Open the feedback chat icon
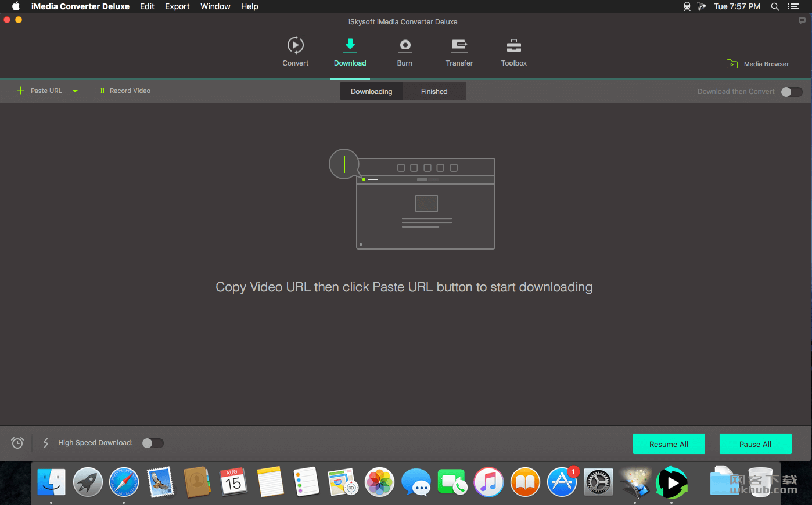Viewport: 812px width, 505px height. point(802,20)
